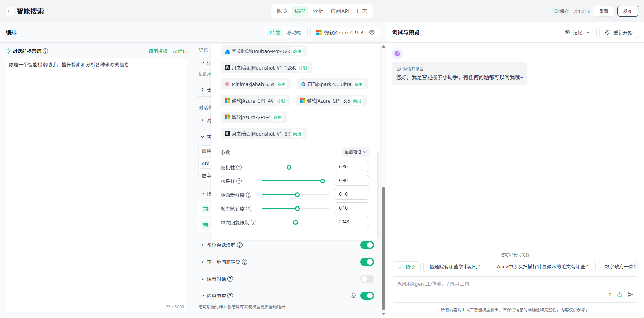Click the prompt text area 你是一个智能检索助手
This screenshot has width=644, height=318.
pyautogui.click(x=96, y=185)
